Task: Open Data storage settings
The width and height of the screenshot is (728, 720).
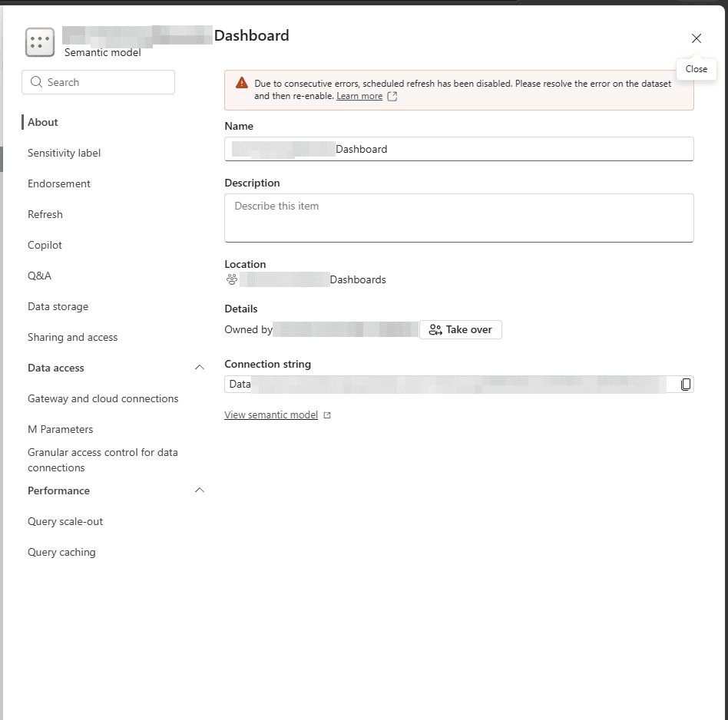Action: pyautogui.click(x=58, y=306)
